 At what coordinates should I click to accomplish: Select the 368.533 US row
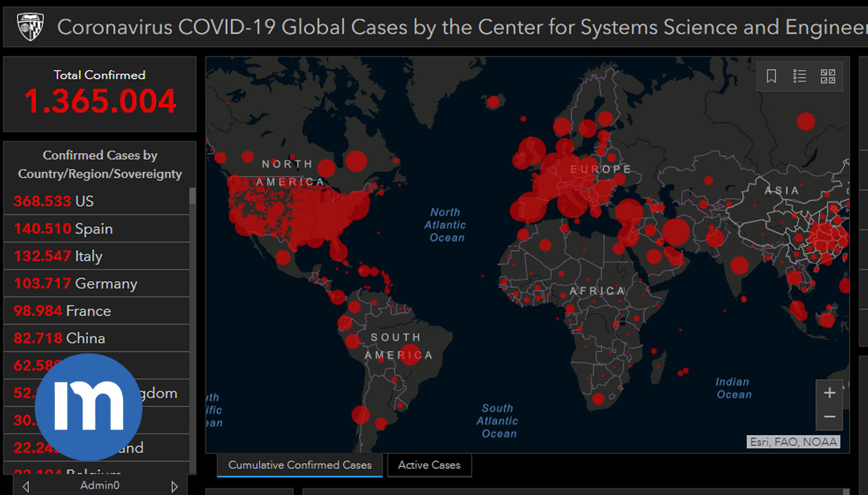point(96,201)
